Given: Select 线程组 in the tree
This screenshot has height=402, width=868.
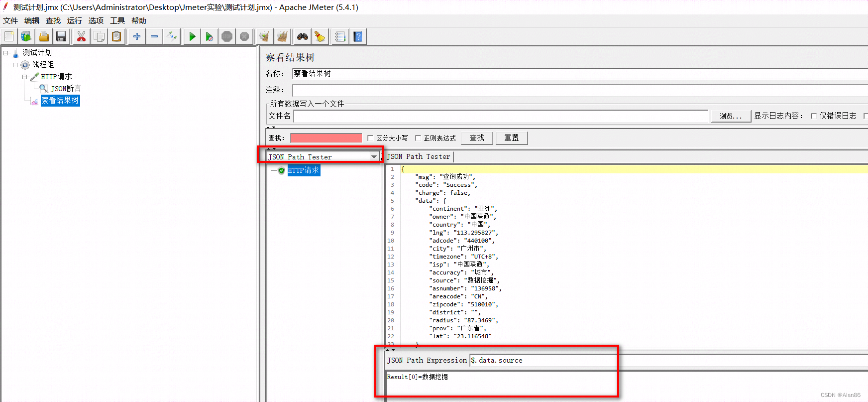Looking at the screenshot, I should coord(43,65).
